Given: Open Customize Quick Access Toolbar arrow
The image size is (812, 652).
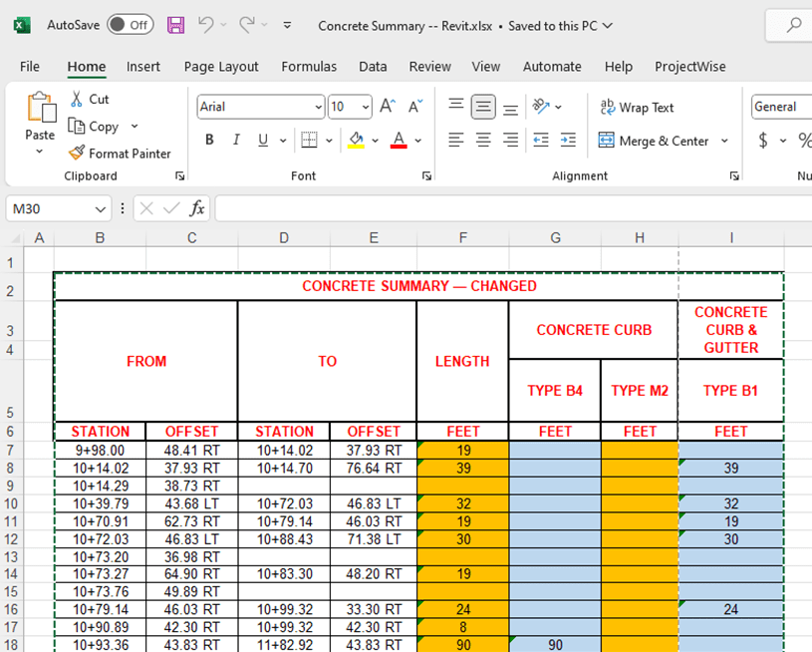Looking at the screenshot, I should click(287, 25).
